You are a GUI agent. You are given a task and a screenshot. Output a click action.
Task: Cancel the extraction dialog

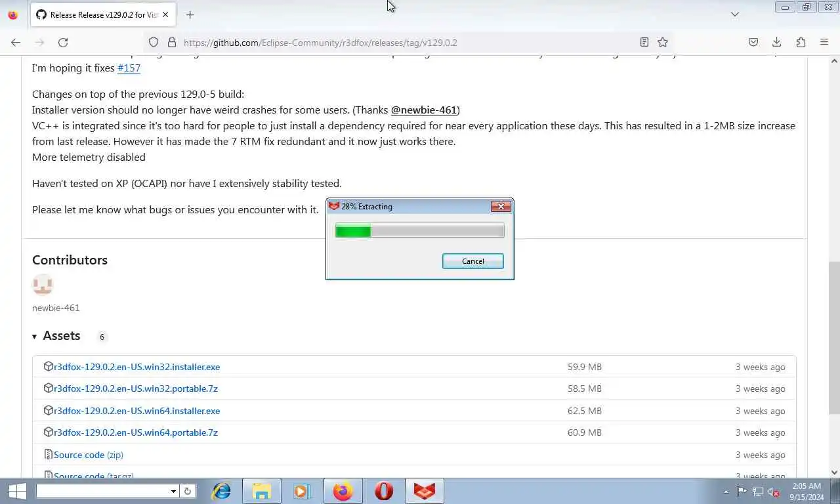point(472,261)
